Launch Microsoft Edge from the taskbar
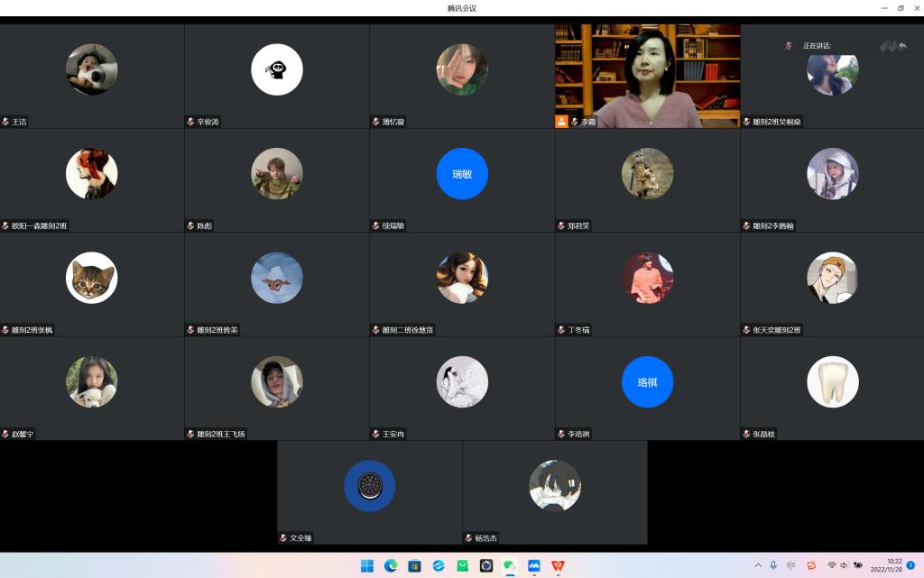 391,565
